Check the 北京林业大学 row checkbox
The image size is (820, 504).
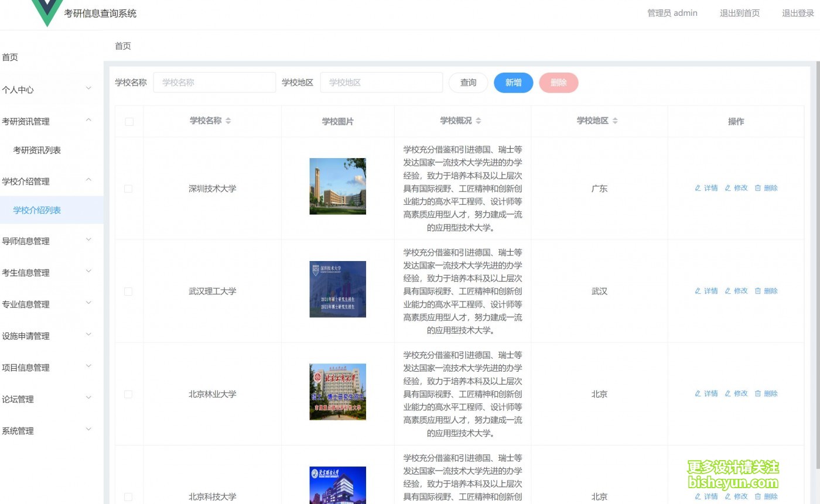click(128, 394)
